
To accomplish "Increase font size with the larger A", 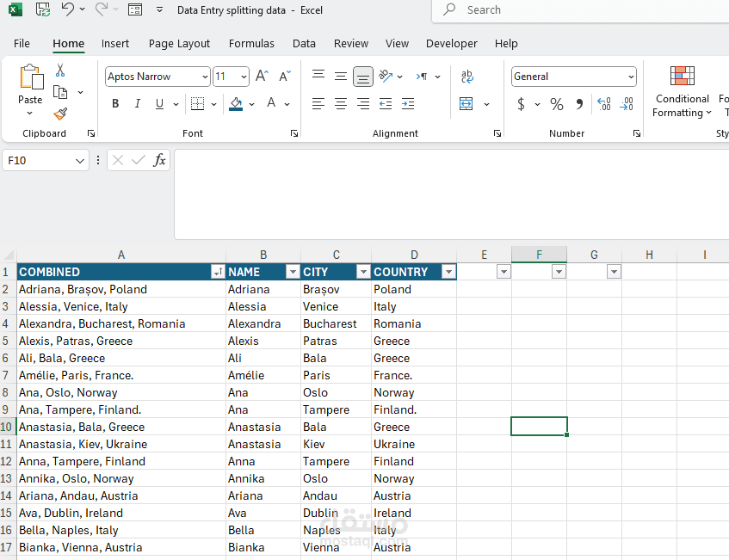I will (x=263, y=76).
